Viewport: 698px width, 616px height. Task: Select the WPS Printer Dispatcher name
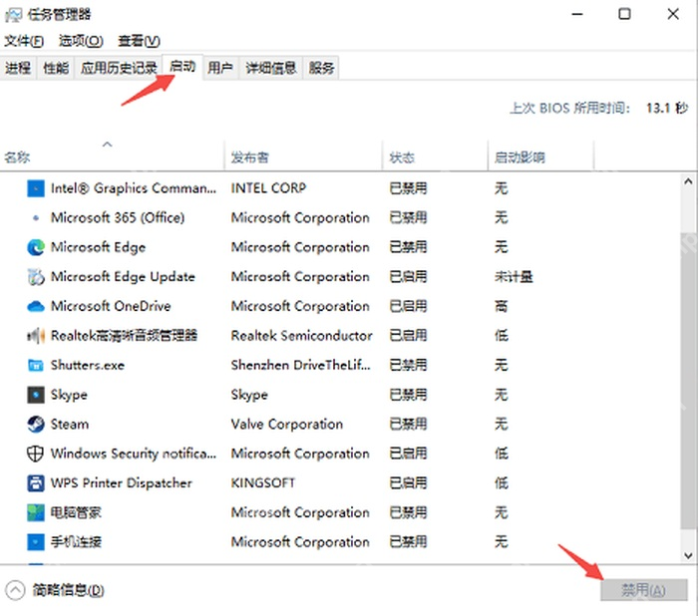(x=121, y=482)
